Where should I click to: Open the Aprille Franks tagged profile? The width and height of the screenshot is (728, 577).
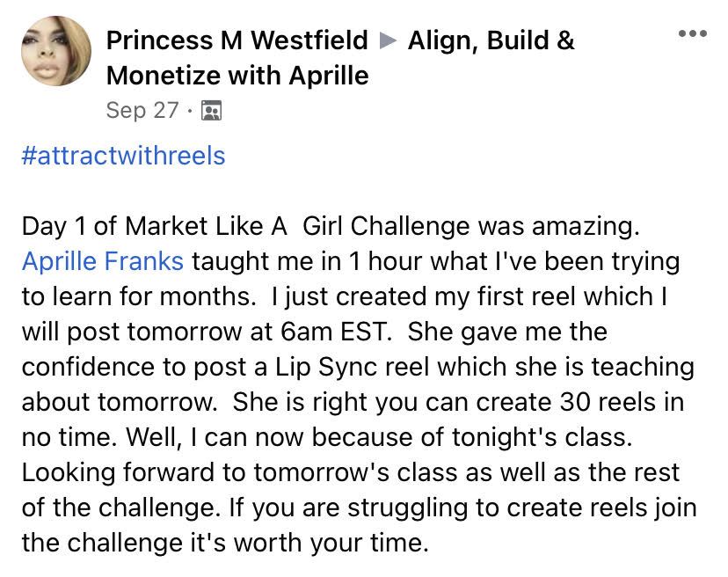coord(103,261)
